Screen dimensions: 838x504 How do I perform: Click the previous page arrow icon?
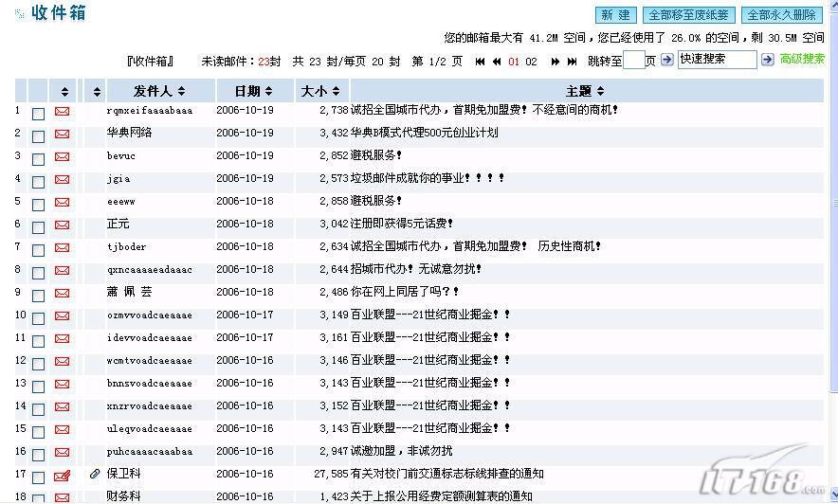(496, 62)
